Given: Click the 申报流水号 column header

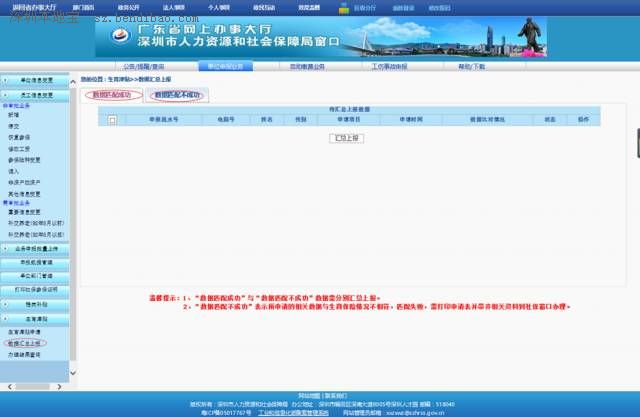Looking at the screenshot, I should 162,119.
